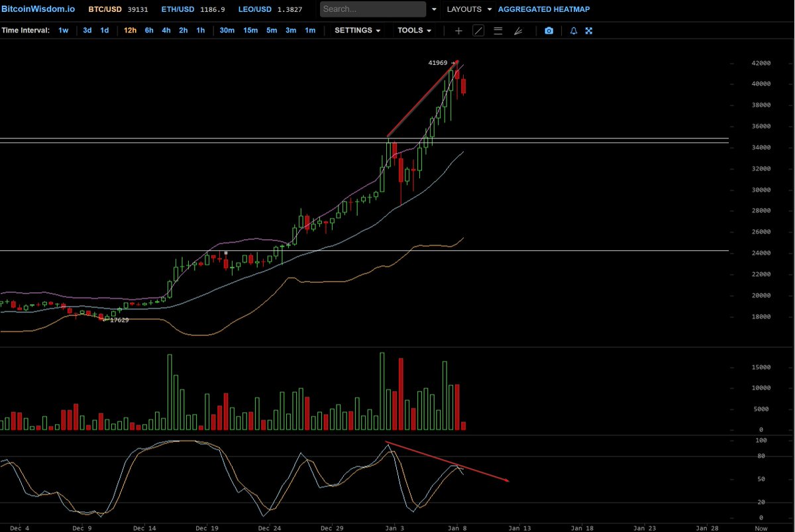Image resolution: width=795 pixels, height=532 pixels.
Task: Select the BTC/USD ticker
Action: click(x=105, y=9)
